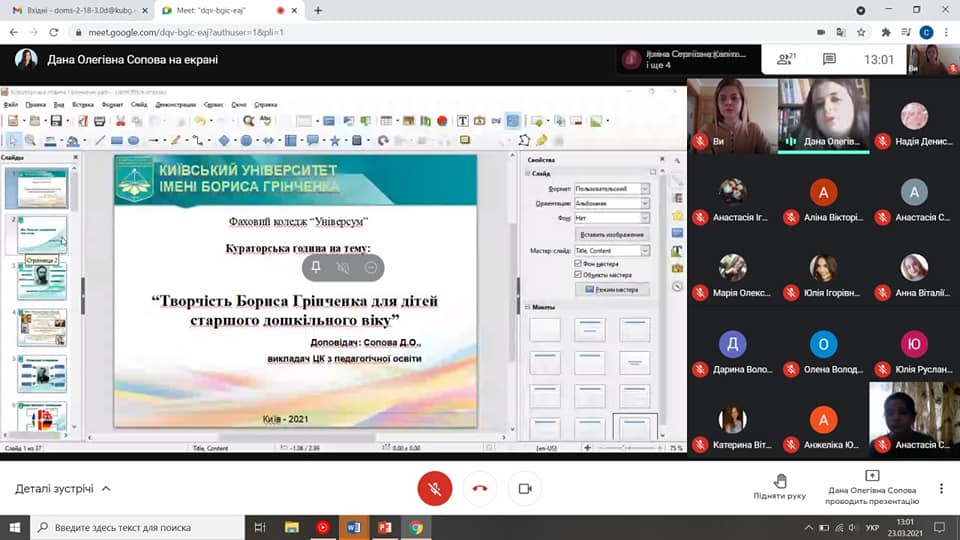This screenshot has width=960, height=540.
Task: Toggle the camera button in Meet controls
Action: pyautogui.click(x=524, y=488)
